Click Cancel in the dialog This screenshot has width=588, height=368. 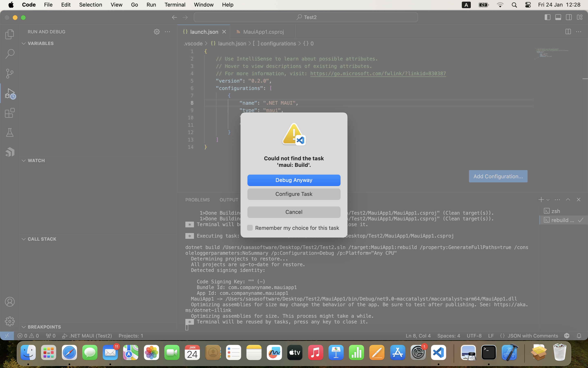(294, 212)
